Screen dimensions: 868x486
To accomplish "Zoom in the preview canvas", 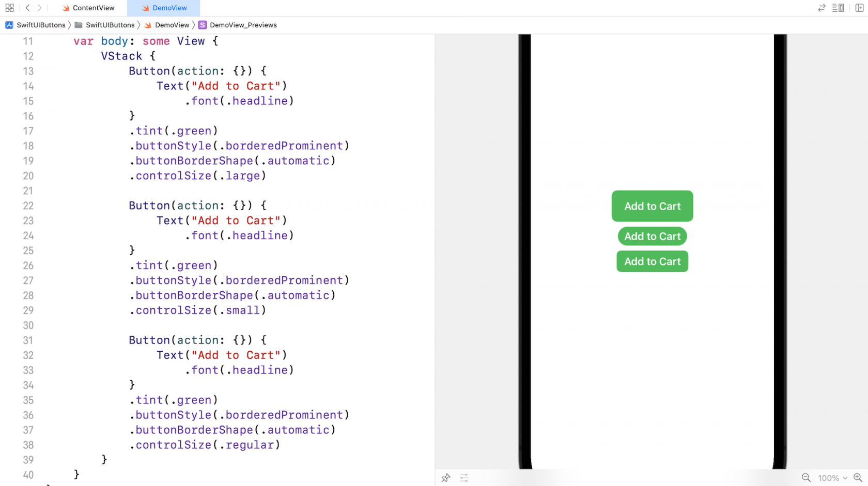I will point(858,478).
